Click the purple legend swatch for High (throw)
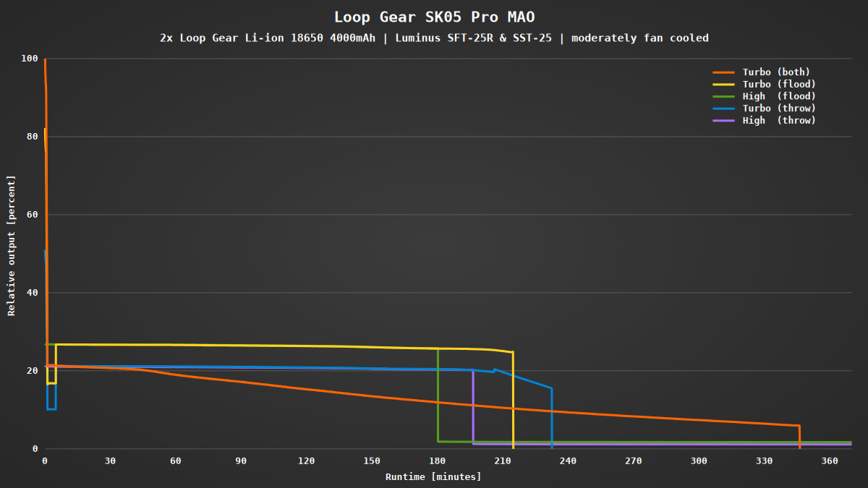 (723, 121)
